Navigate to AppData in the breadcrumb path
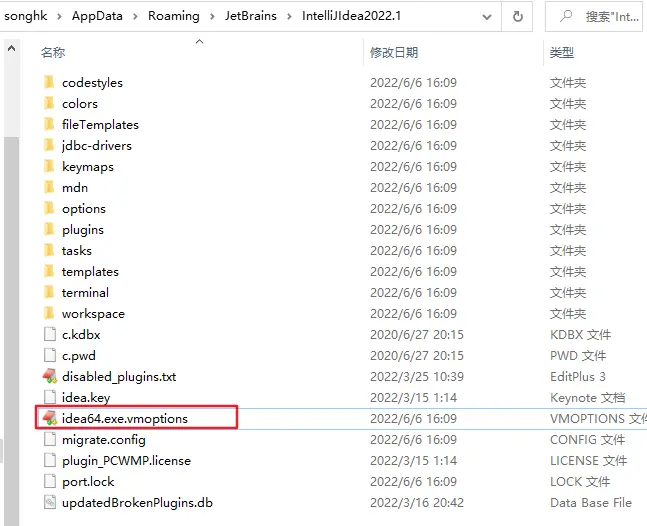 [98, 17]
